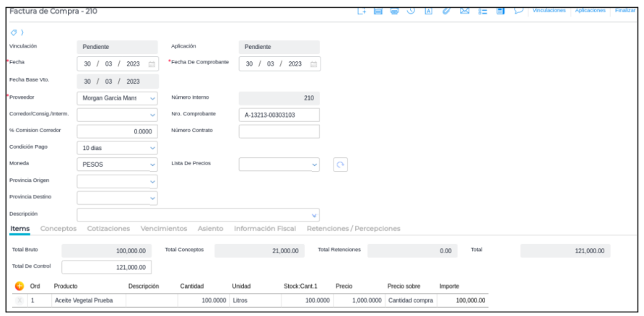Image resolution: width=644 pixels, height=316 pixels.
Task: Click the Nro. Comprobante input field
Action: [x=279, y=115]
